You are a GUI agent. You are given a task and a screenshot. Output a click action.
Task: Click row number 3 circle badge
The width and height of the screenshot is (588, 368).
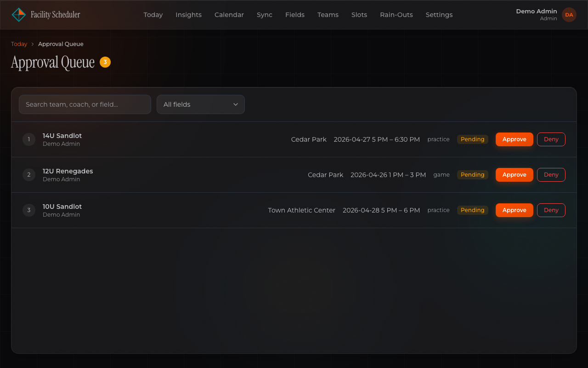[29, 210]
